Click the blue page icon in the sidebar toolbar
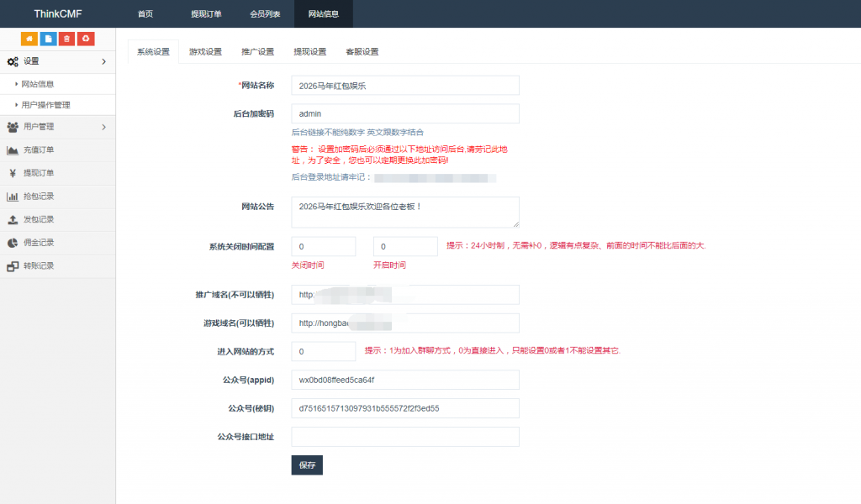Viewport: 861px width, 504px height. click(x=49, y=39)
